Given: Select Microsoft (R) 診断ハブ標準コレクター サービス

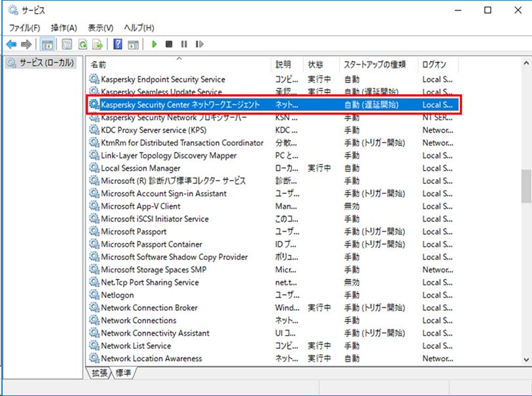Looking at the screenshot, I should (273, 181).
